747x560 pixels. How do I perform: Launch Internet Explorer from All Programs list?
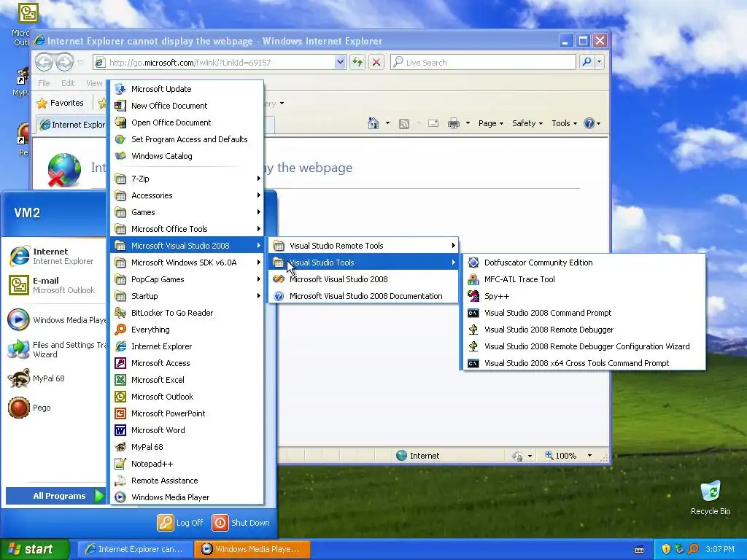pyautogui.click(x=187, y=346)
